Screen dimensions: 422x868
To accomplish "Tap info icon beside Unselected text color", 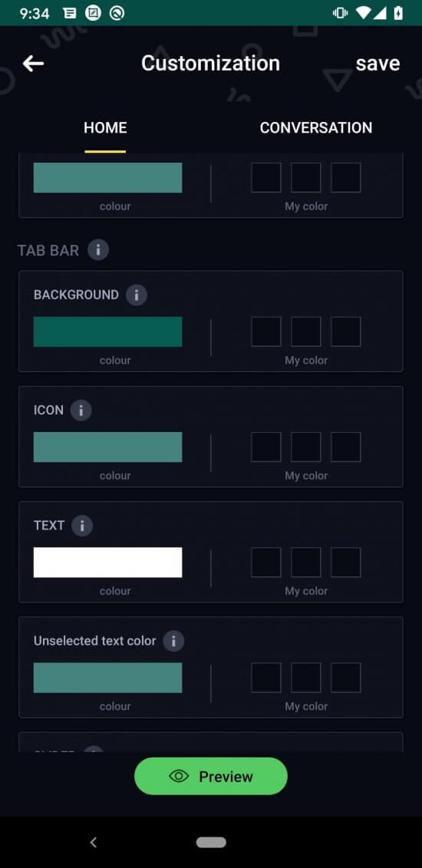I will coord(173,641).
